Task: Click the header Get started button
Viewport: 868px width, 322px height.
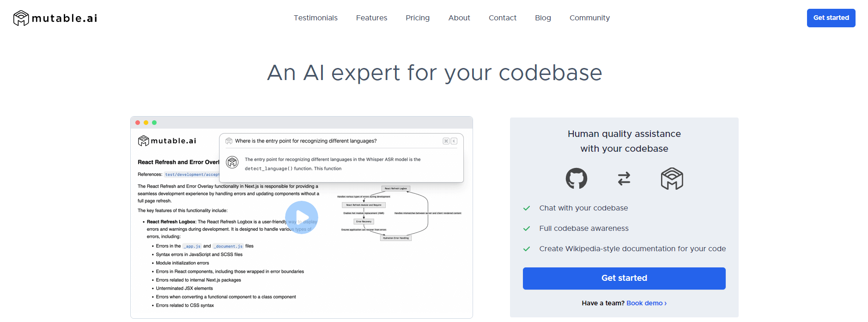Action: 831,18
